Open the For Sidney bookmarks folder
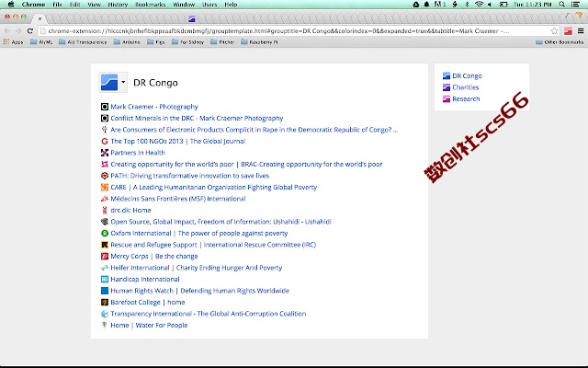 point(187,42)
